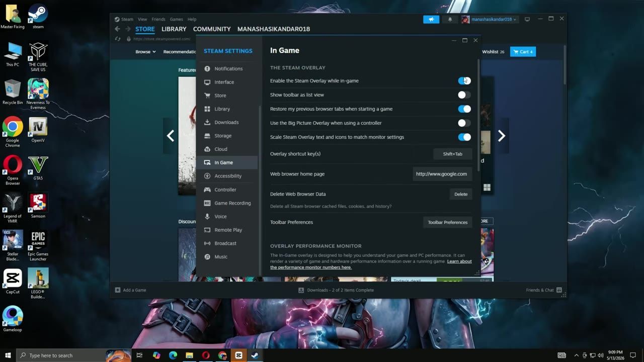
Task: Open the manashasikandar018 account dropdown
Action: pyautogui.click(x=491, y=19)
